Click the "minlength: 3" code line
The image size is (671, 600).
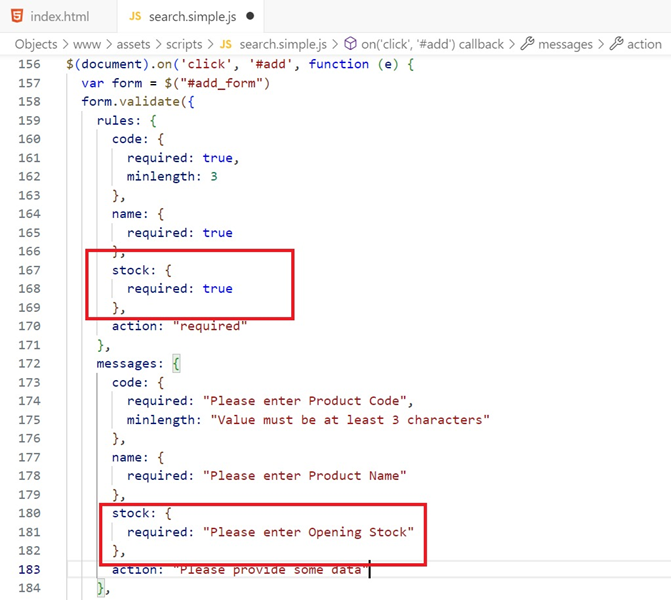coord(172,177)
